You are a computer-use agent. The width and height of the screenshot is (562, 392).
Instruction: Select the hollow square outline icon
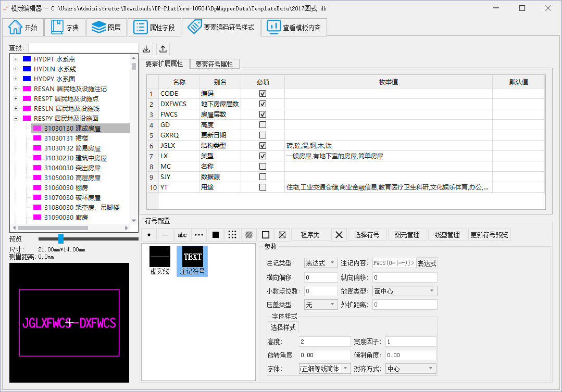pyautogui.click(x=266, y=235)
